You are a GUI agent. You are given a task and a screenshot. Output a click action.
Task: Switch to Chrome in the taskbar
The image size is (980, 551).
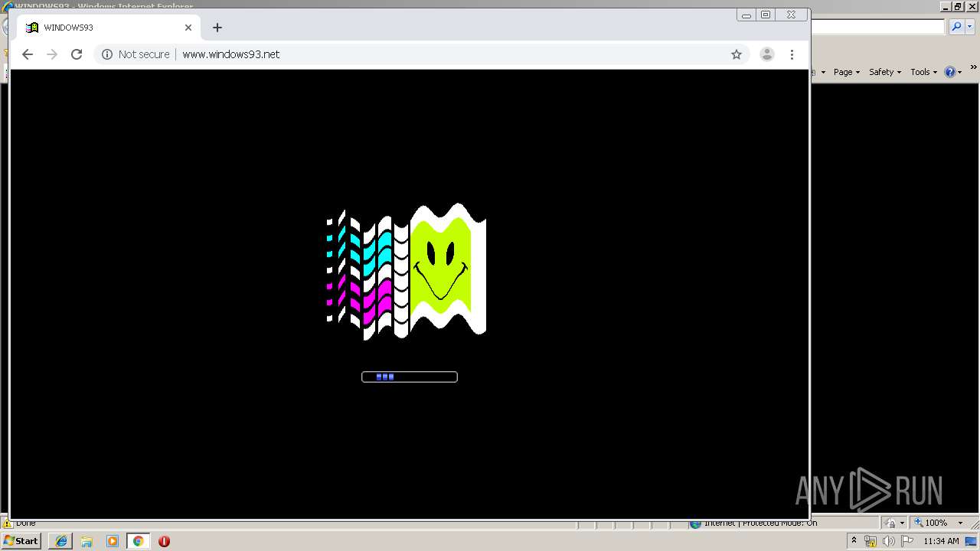138,541
